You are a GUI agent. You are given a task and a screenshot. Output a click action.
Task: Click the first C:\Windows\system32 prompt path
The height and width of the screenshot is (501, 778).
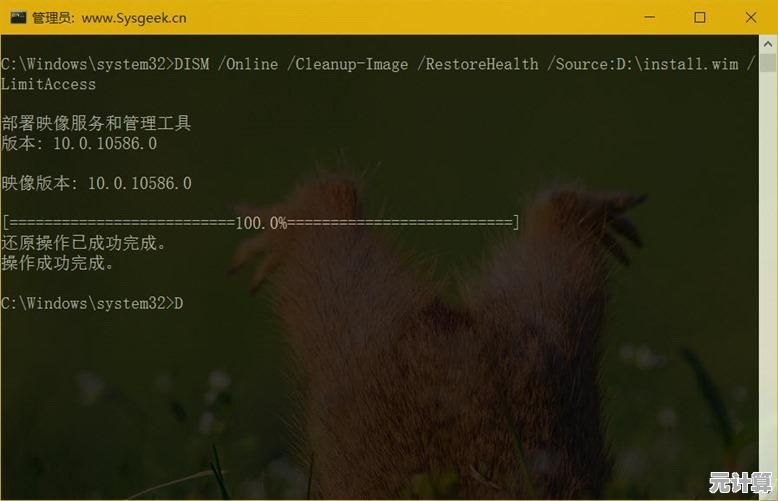(84, 64)
